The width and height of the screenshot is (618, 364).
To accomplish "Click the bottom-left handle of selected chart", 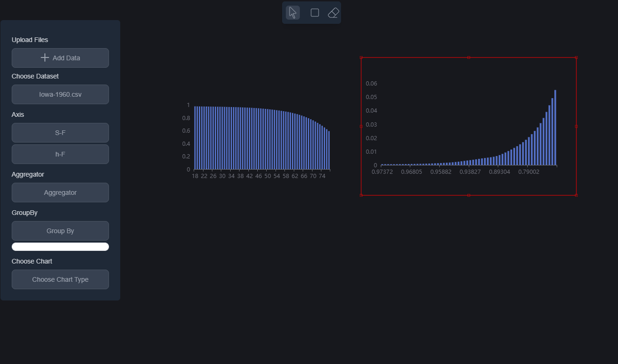I will 361,195.
